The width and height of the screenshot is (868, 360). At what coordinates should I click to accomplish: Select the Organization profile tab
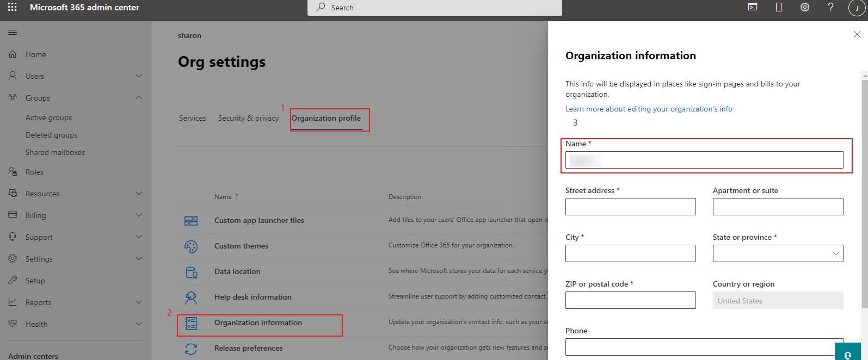pyautogui.click(x=326, y=118)
